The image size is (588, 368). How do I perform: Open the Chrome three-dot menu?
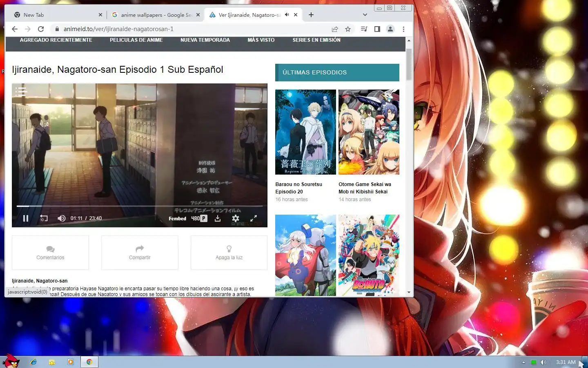[403, 29]
